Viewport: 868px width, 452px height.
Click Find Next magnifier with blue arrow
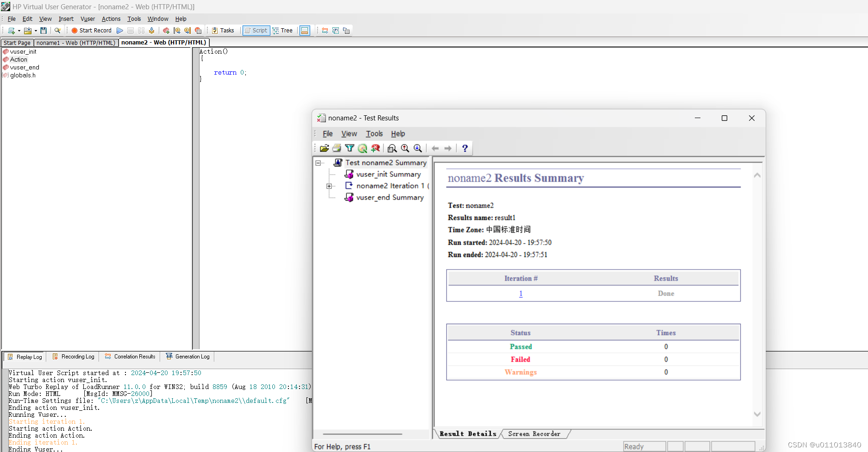click(x=418, y=148)
